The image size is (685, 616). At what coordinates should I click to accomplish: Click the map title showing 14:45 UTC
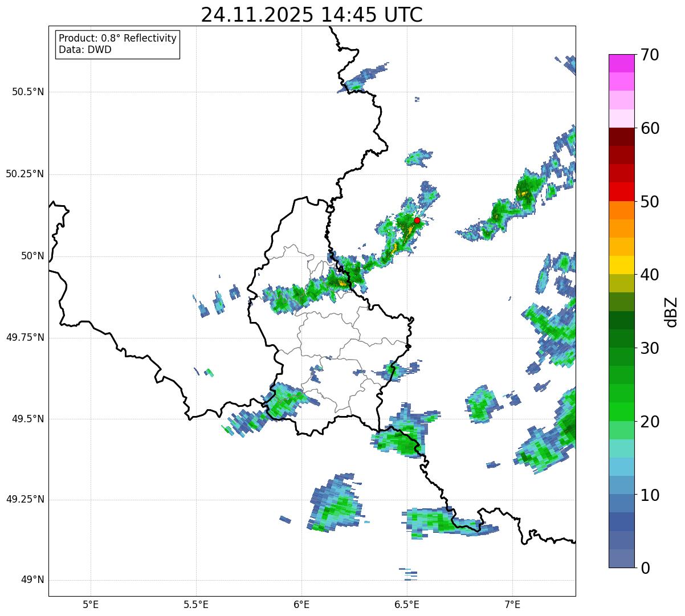tap(312, 15)
